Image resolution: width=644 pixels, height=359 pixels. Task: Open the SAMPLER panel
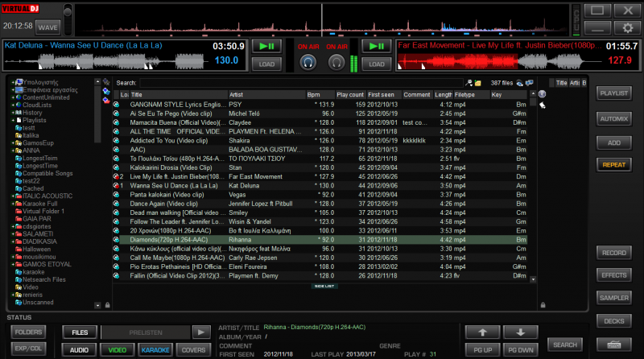pos(614,298)
